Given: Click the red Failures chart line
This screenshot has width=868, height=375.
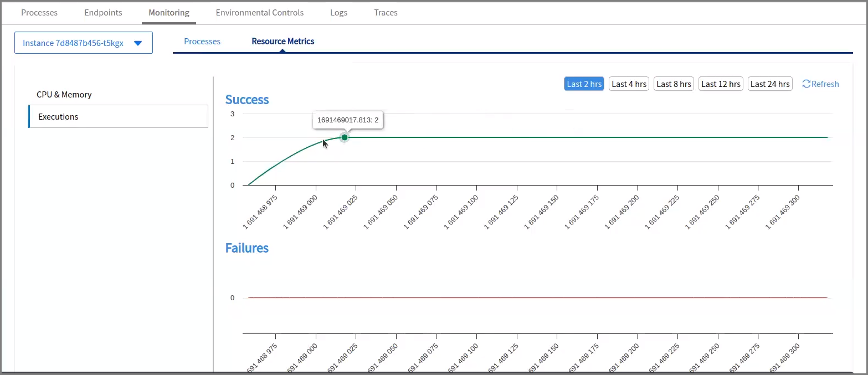Looking at the screenshot, I should 537,298.
